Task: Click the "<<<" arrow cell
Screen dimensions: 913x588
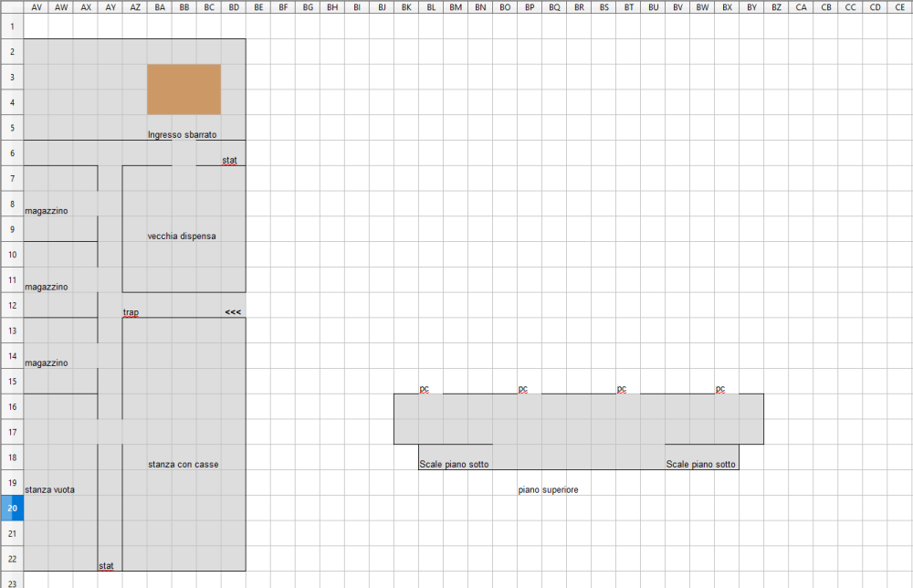Action: tap(233, 312)
